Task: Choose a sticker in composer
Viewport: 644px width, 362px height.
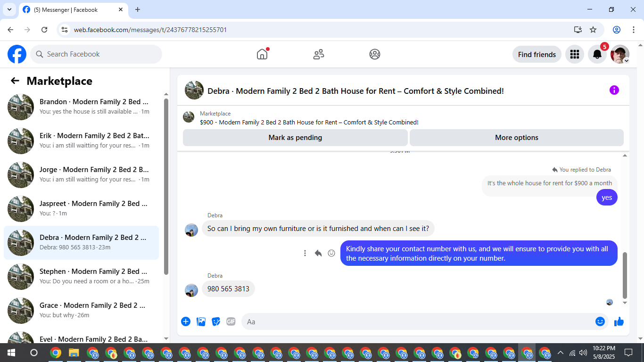Action: pos(216,321)
